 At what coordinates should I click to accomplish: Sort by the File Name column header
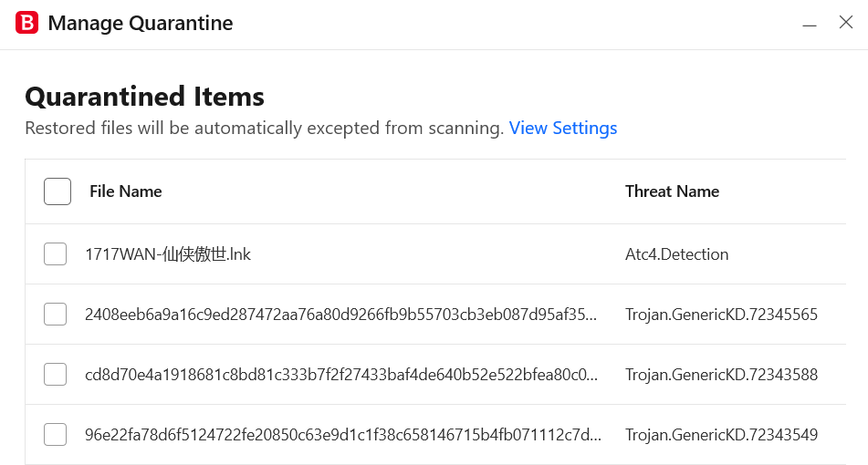[x=126, y=191]
